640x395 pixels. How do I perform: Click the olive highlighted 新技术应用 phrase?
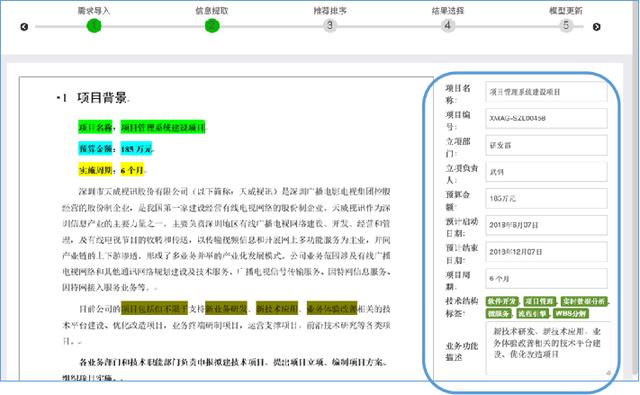coord(277,308)
